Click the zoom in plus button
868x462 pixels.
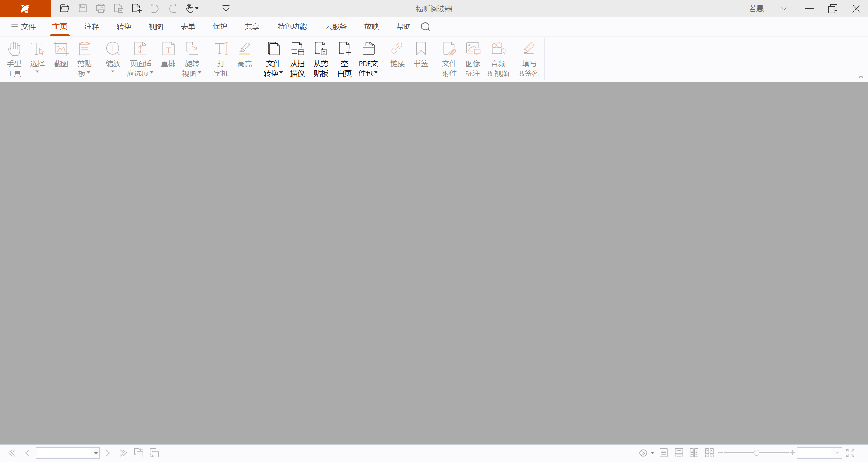793,452
